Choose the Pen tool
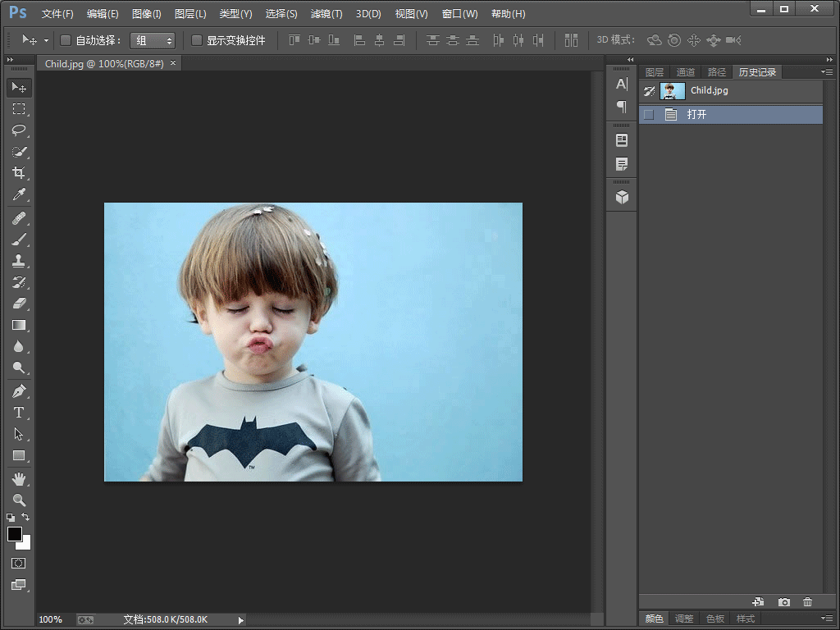 click(x=19, y=390)
